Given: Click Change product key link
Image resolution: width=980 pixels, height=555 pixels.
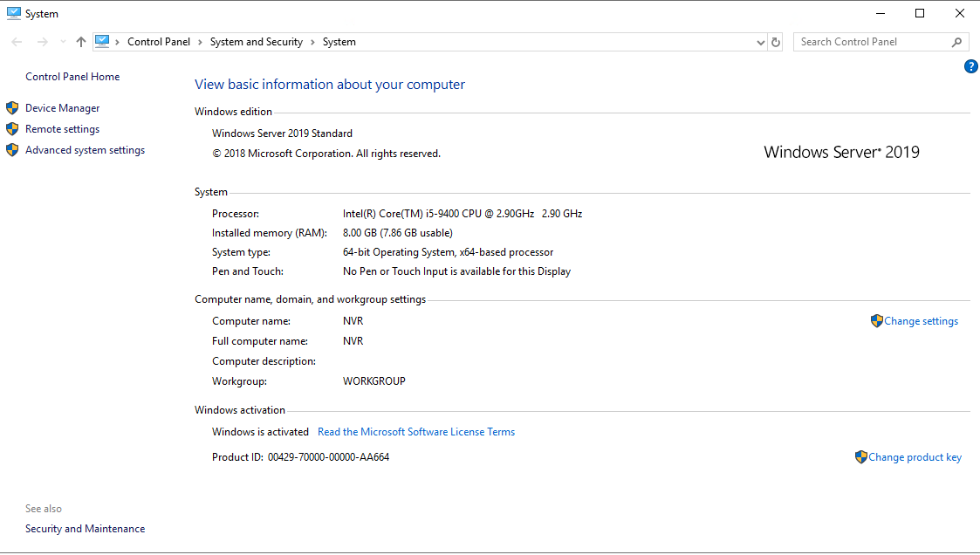Looking at the screenshot, I should click(915, 457).
